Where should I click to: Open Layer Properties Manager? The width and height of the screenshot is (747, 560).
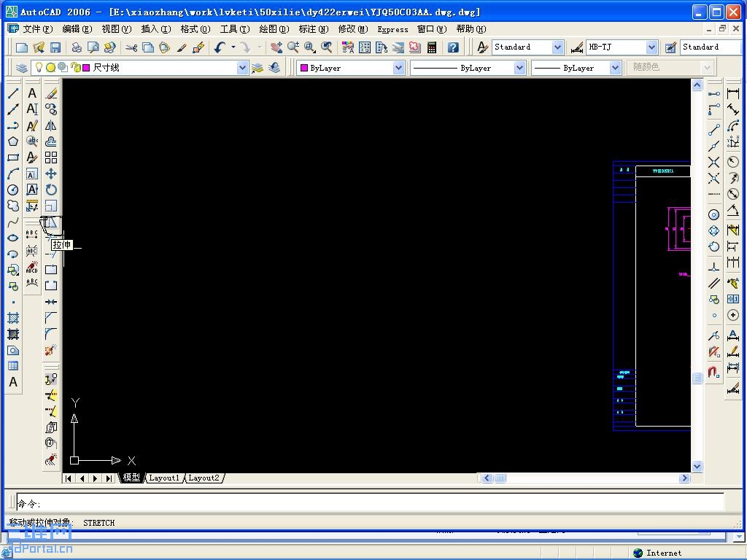21,68
